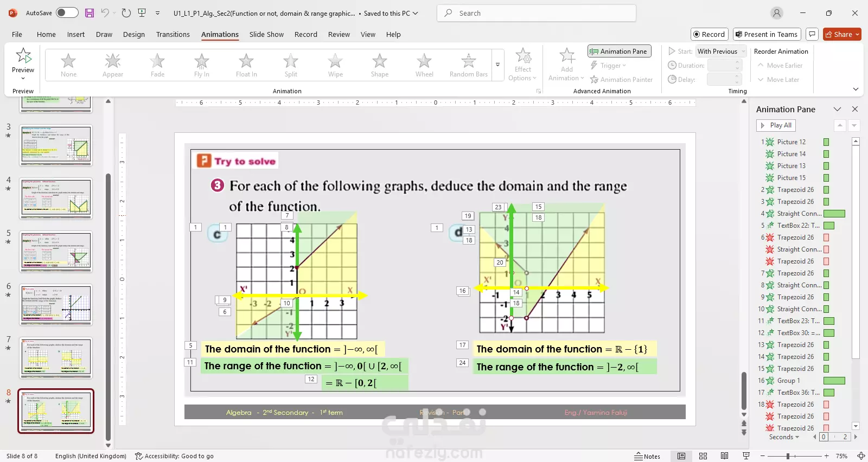Apply the Appear animation effect
The height and width of the screenshot is (462, 868).
[x=113, y=65]
